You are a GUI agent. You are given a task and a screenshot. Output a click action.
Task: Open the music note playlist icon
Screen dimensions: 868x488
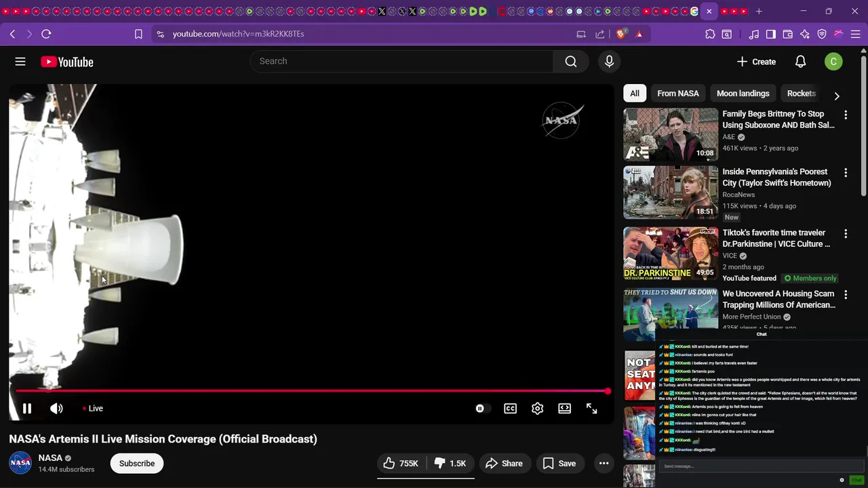[x=754, y=34]
